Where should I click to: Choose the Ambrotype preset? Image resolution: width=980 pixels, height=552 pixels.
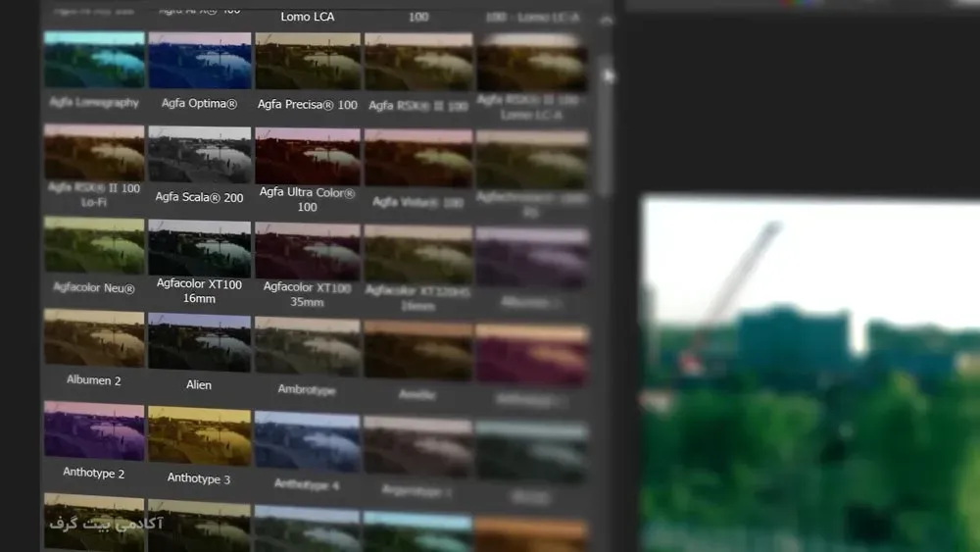point(308,347)
